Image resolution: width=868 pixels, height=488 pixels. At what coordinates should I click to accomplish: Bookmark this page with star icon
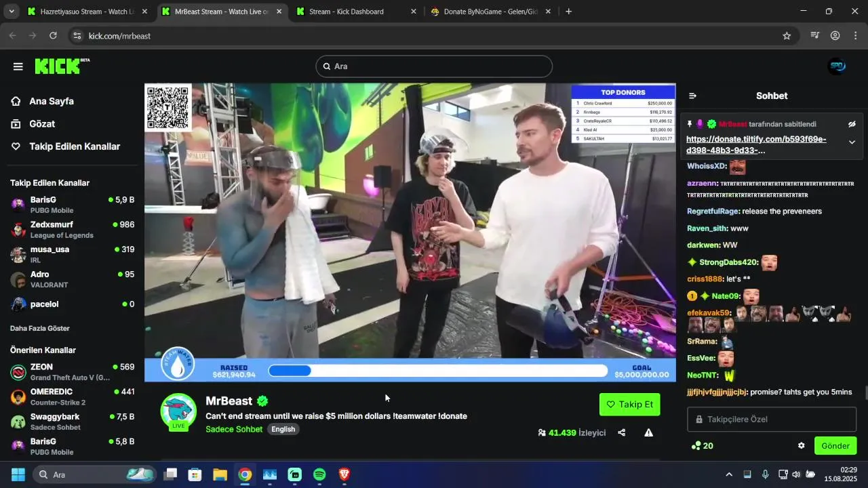coord(787,35)
